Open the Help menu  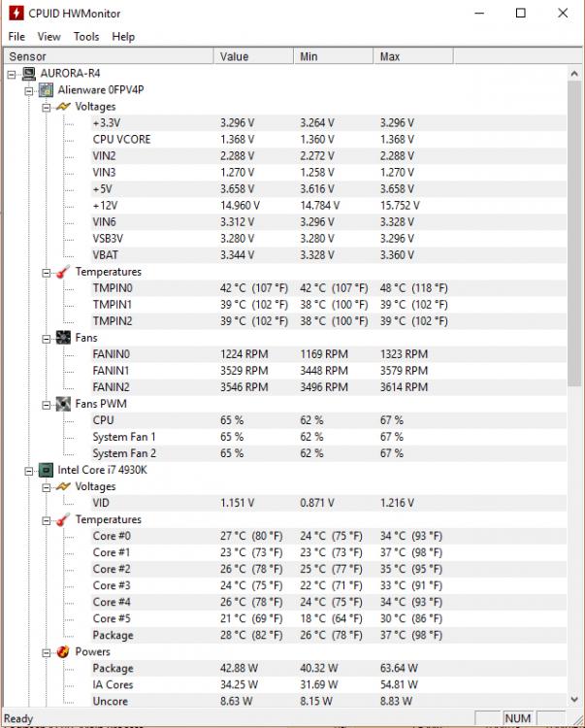click(123, 36)
